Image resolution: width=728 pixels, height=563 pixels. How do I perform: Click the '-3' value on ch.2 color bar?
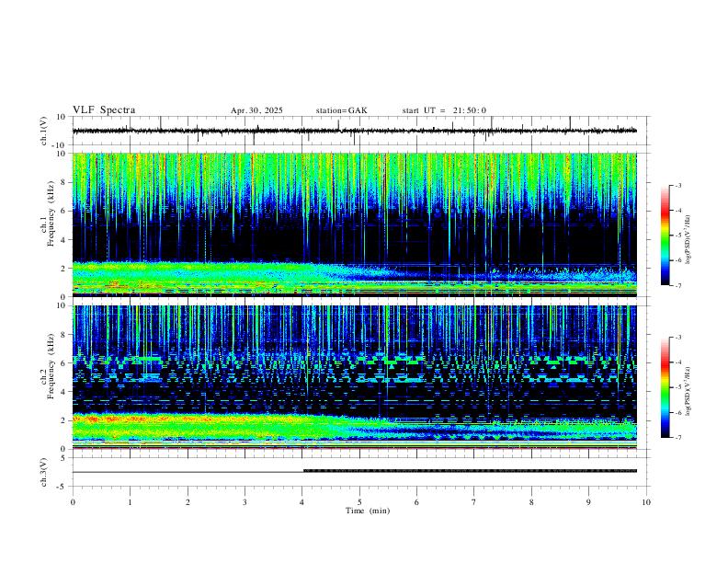point(678,338)
